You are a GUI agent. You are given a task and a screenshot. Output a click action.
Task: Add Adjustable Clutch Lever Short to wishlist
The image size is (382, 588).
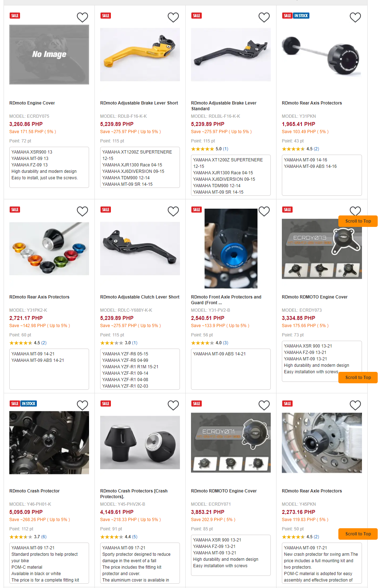[173, 211]
